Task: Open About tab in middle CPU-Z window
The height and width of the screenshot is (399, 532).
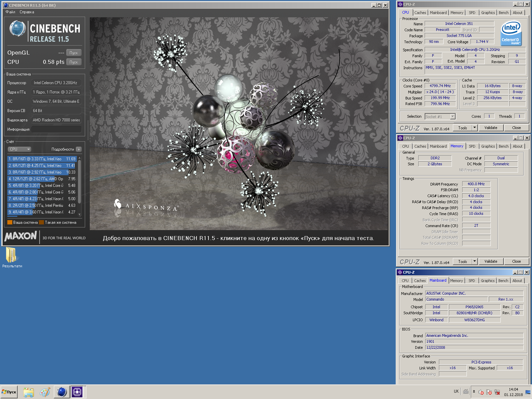Action: [x=517, y=146]
